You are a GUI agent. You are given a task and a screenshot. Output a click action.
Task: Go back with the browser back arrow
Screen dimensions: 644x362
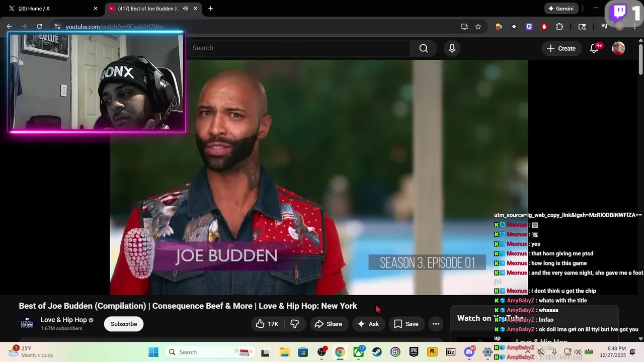(x=9, y=27)
